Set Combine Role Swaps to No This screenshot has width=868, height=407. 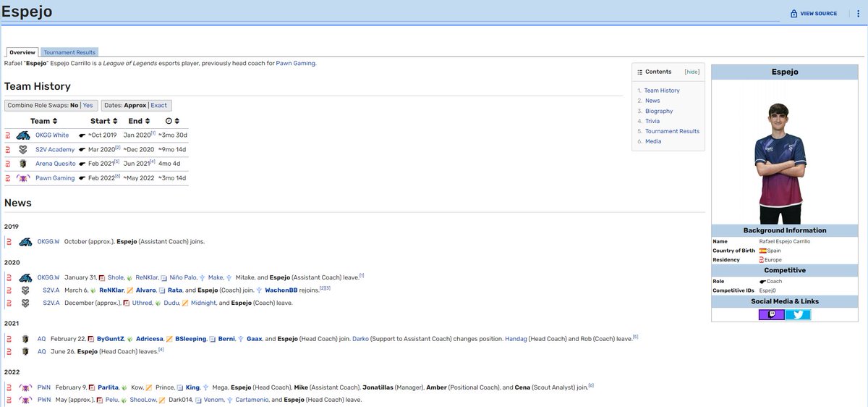[x=74, y=105]
